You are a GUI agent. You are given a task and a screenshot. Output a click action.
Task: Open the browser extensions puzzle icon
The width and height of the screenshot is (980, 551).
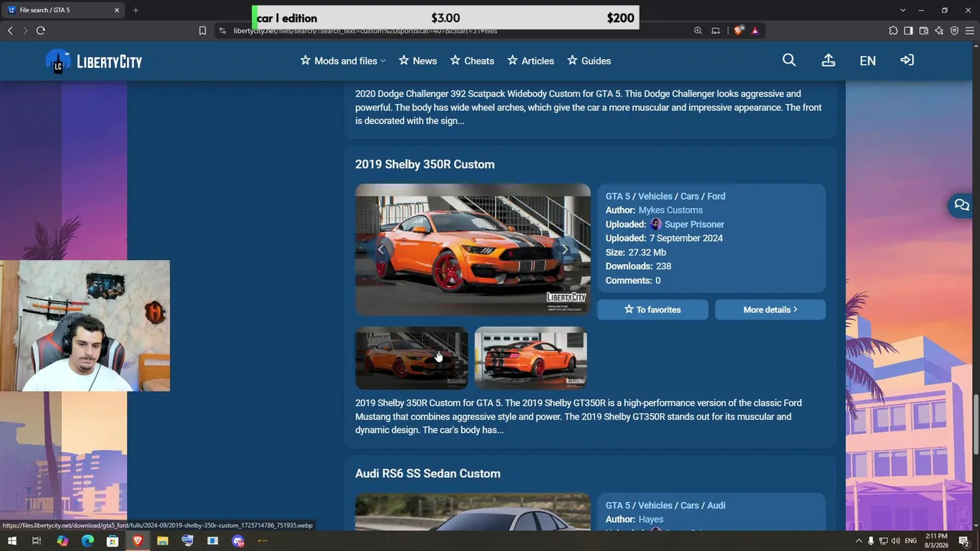893,31
